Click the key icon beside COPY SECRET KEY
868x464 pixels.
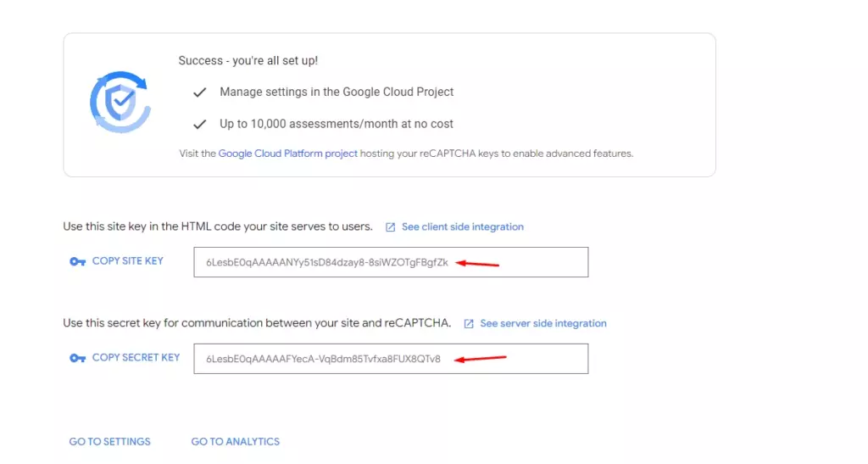pyautogui.click(x=78, y=358)
